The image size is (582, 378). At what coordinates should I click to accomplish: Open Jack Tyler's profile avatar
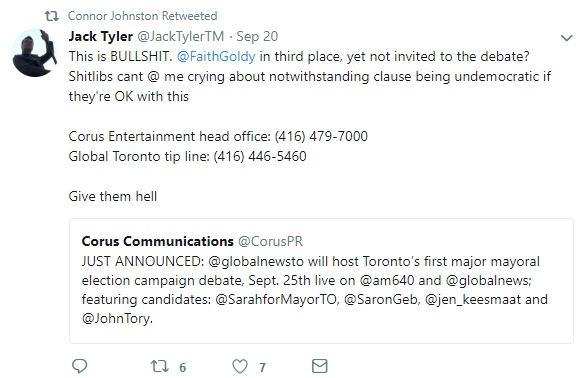35,53
